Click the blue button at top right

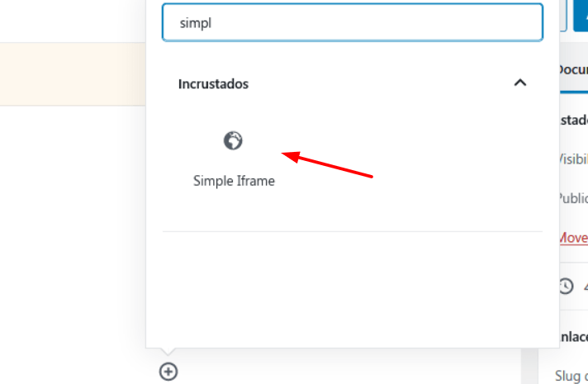click(581, 16)
